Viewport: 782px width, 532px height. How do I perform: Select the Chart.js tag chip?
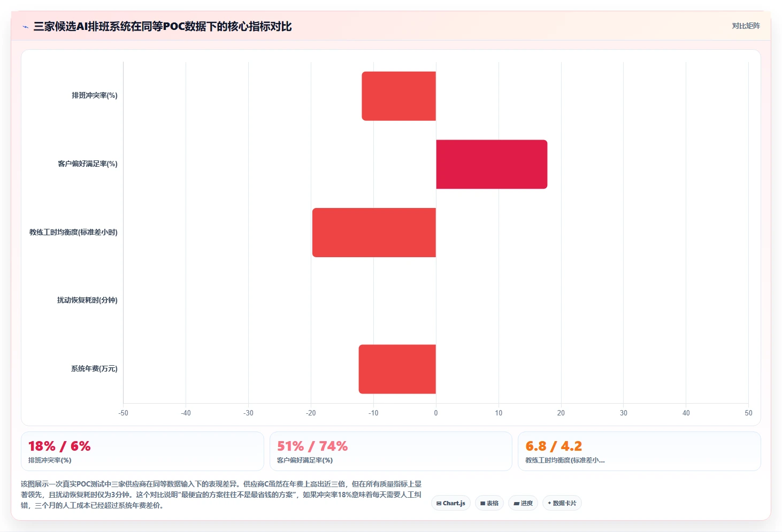click(451, 503)
